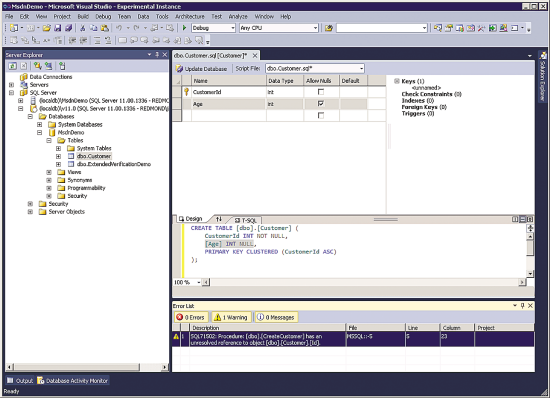Toggle the 1 Warning filter
The width and height of the screenshot is (550, 398).
(x=232, y=317)
